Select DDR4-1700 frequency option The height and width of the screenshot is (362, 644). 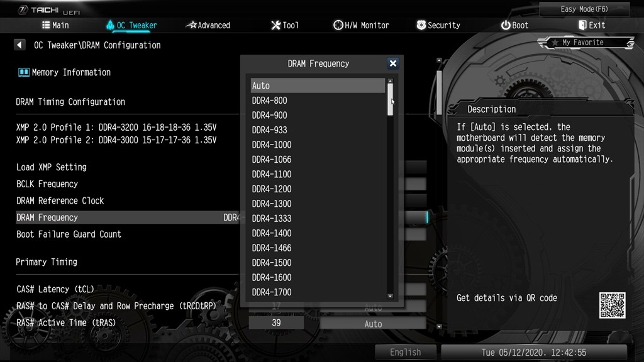pos(318,292)
